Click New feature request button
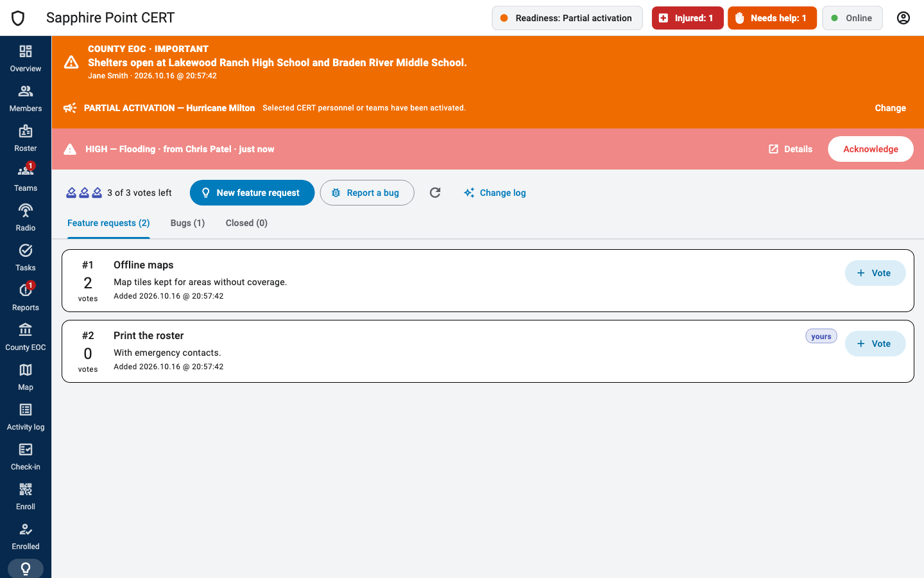Image resolution: width=924 pixels, height=578 pixels. [x=252, y=193]
